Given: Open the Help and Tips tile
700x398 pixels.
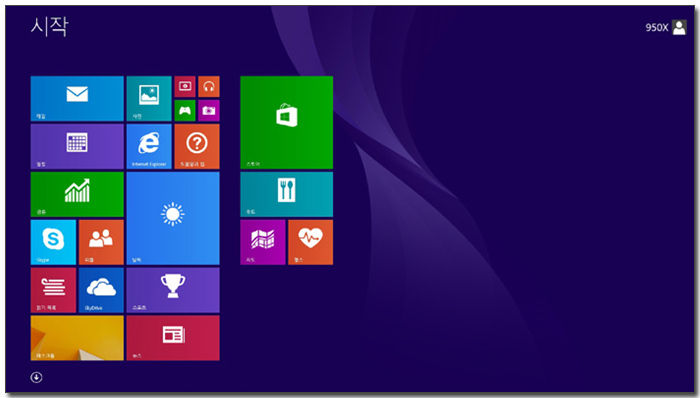Looking at the screenshot, I should pyautogui.click(x=197, y=146).
